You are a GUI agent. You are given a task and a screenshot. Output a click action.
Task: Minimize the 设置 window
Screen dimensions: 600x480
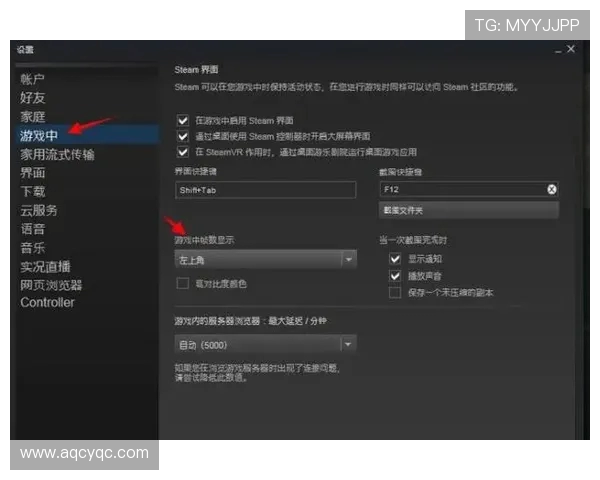[x=558, y=50]
